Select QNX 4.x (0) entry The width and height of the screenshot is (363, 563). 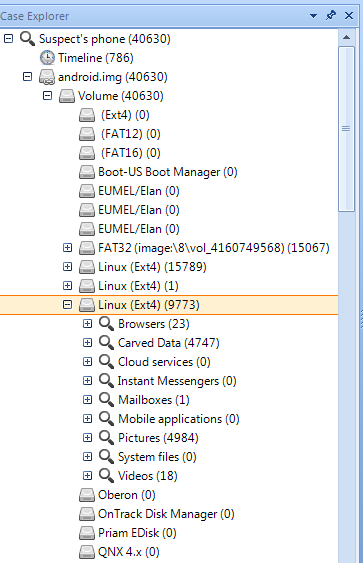click(x=129, y=552)
